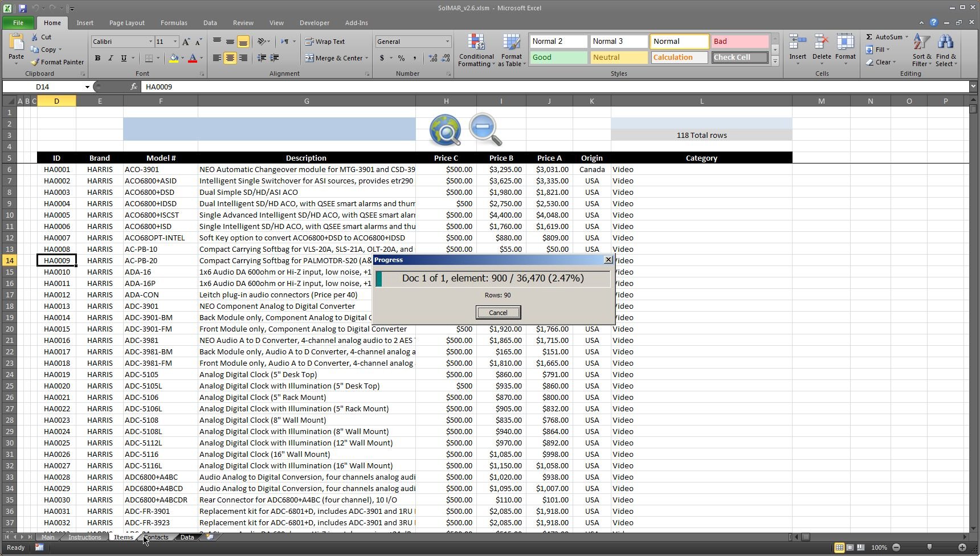This screenshot has width=980, height=556.
Task: Click the Decrease Font Size icon
Action: [x=198, y=42]
